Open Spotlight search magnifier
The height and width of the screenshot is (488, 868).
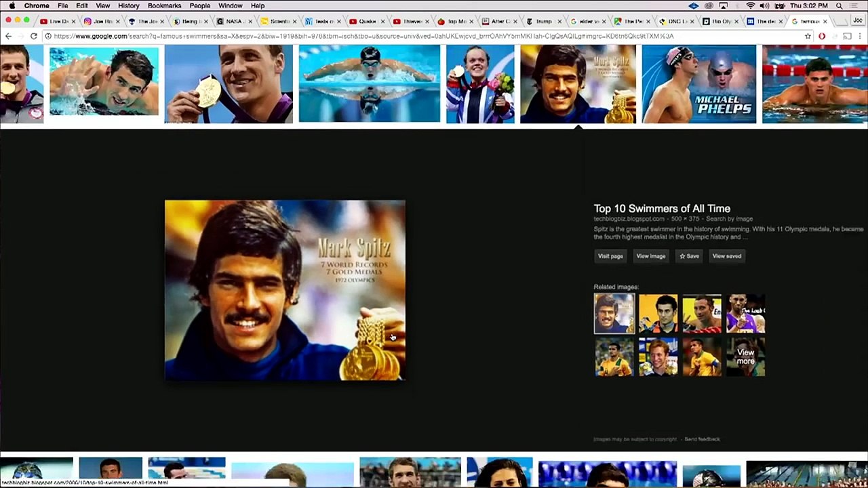tap(840, 5)
